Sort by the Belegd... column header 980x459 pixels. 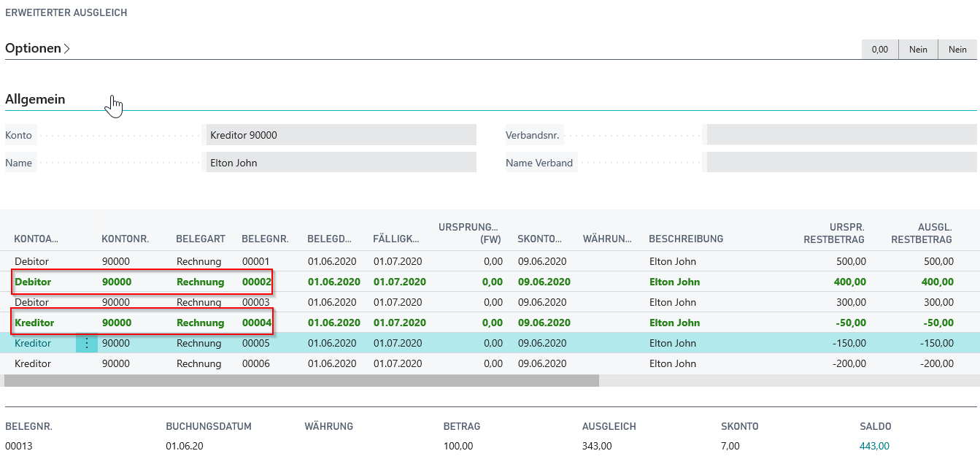pos(330,239)
